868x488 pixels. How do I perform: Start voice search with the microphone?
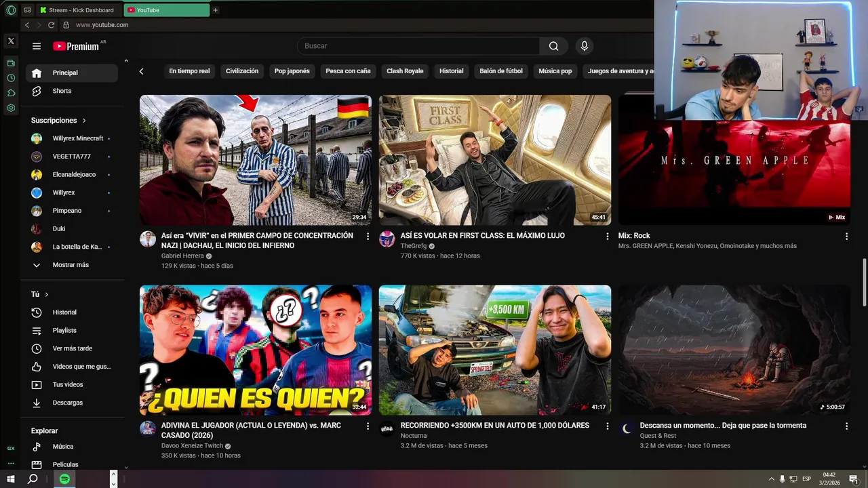[585, 46]
